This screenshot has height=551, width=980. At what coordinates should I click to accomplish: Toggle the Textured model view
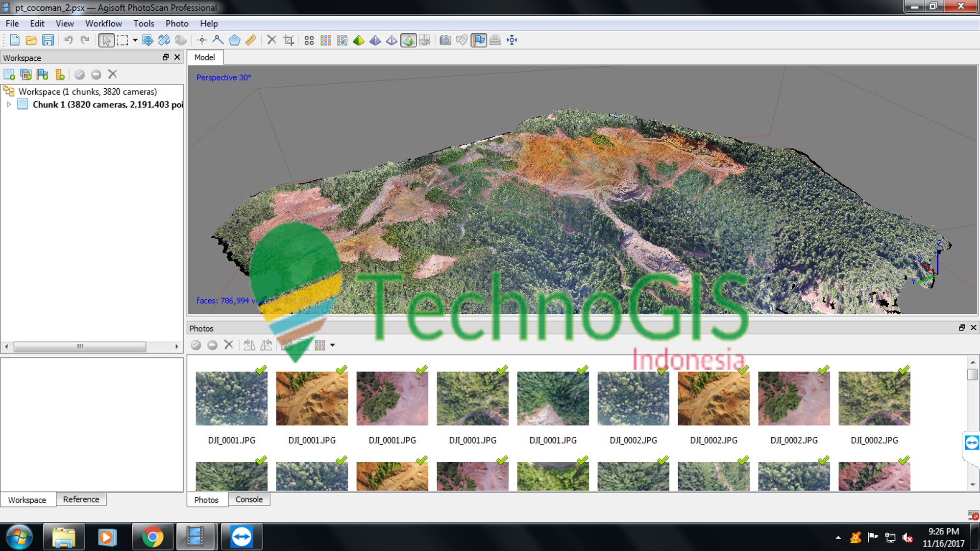tap(408, 40)
